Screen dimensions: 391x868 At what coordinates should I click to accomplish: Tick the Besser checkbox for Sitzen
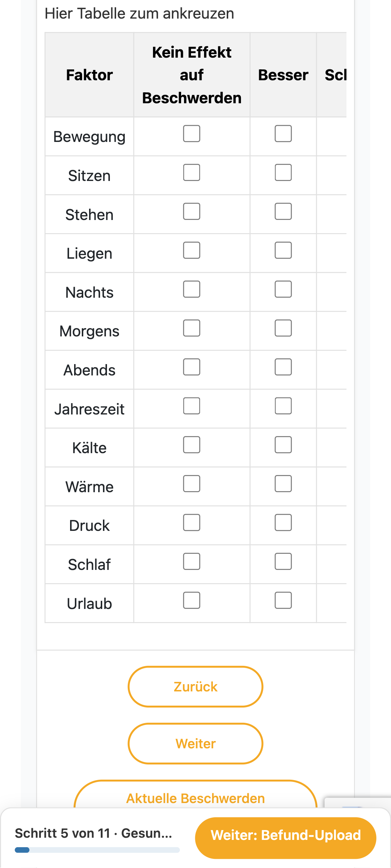[283, 173]
